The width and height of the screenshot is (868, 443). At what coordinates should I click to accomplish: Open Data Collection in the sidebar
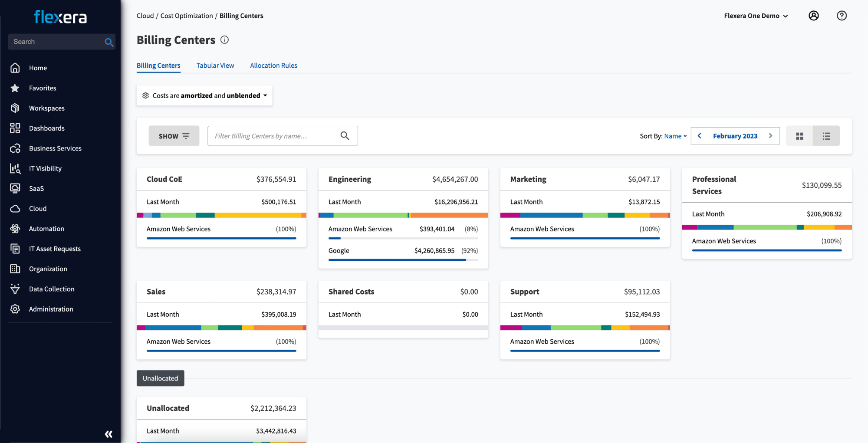pos(52,289)
